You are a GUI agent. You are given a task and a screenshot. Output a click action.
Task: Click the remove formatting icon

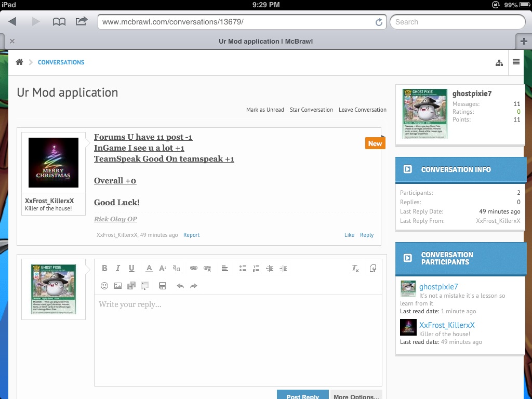(355, 268)
